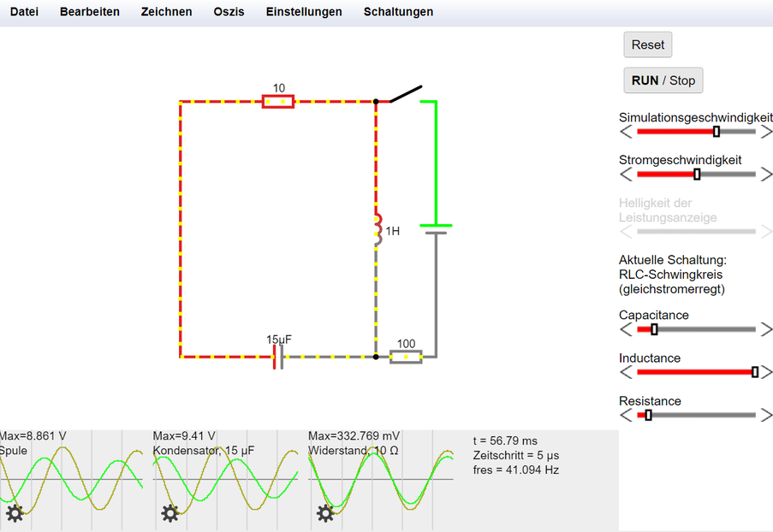Click the fres = 41.094 Hz readout
Screen dimensions: 773x532
pos(515,470)
